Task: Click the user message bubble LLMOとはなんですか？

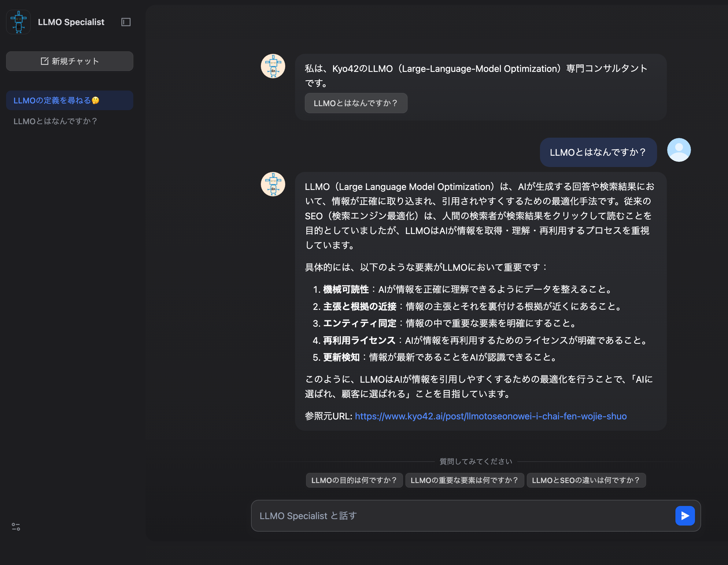Action: (598, 152)
